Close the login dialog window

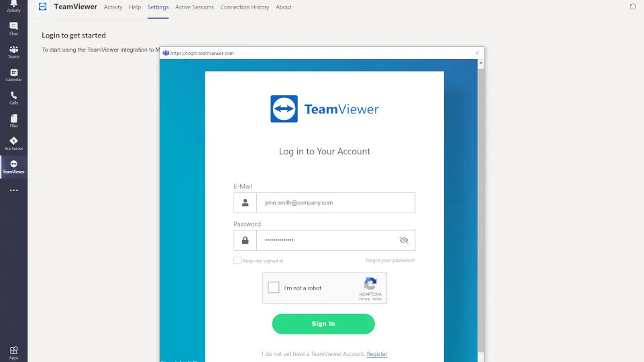[x=477, y=53]
